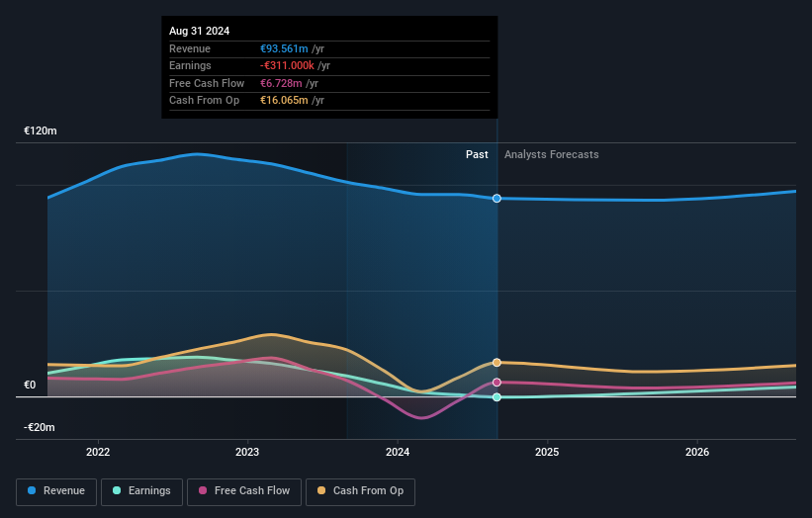Screen dimensions: 812x518
Task: Click the €120m y-axis label
Action: click(40, 130)
